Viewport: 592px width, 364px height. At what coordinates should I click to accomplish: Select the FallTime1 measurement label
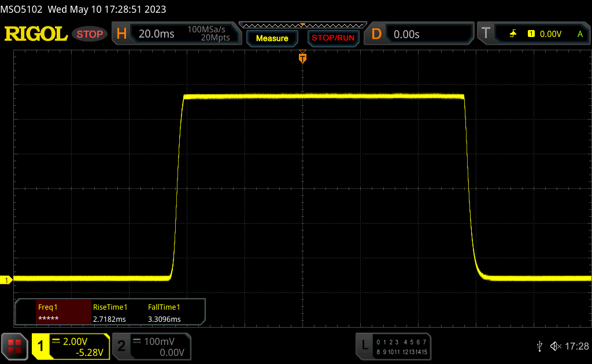164,307
